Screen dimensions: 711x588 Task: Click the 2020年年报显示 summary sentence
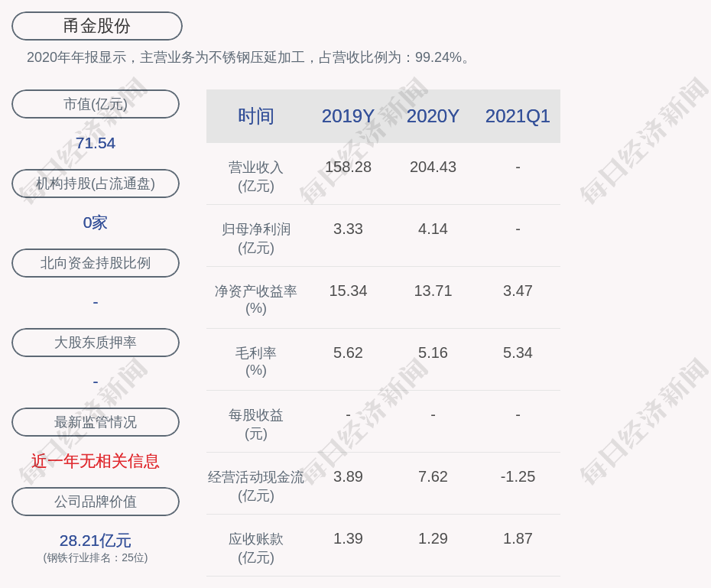(249, 57)
